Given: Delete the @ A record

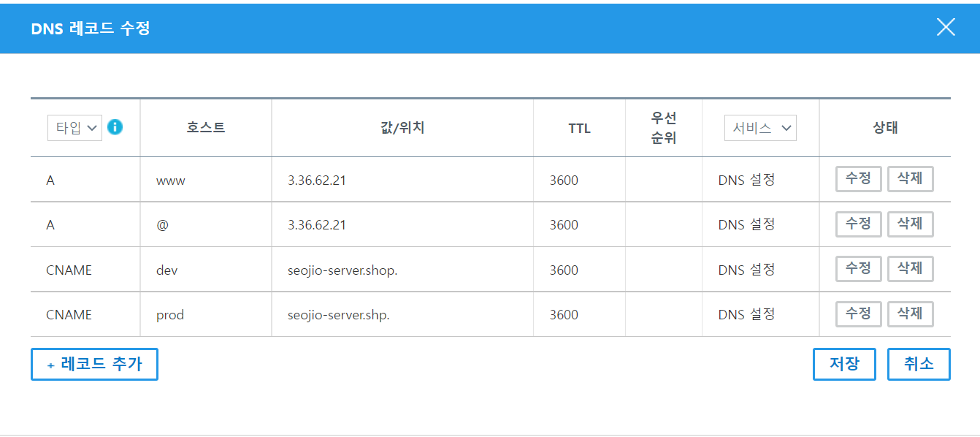Looking at the screenshot, I should coord(910,224).
